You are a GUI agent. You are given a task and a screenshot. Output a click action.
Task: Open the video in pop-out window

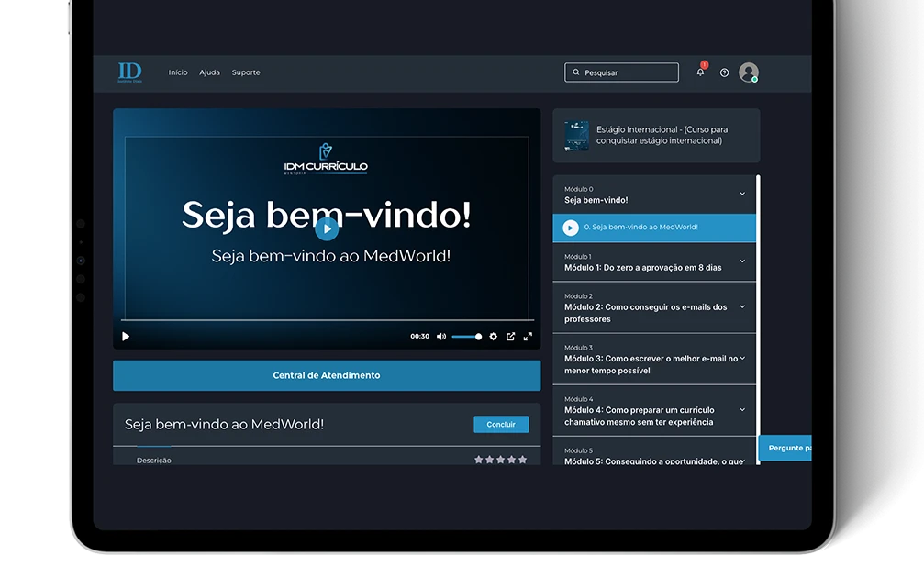(510, 337)
